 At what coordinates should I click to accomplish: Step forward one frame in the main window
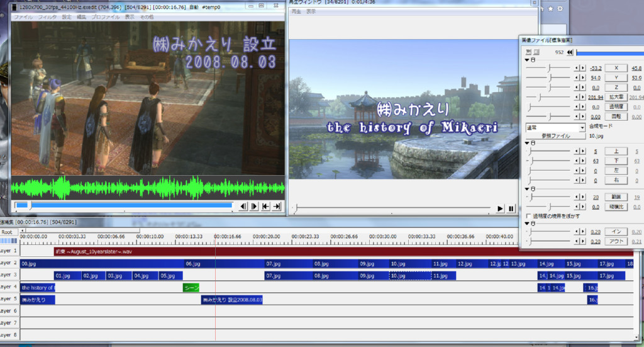click(254, 207)
